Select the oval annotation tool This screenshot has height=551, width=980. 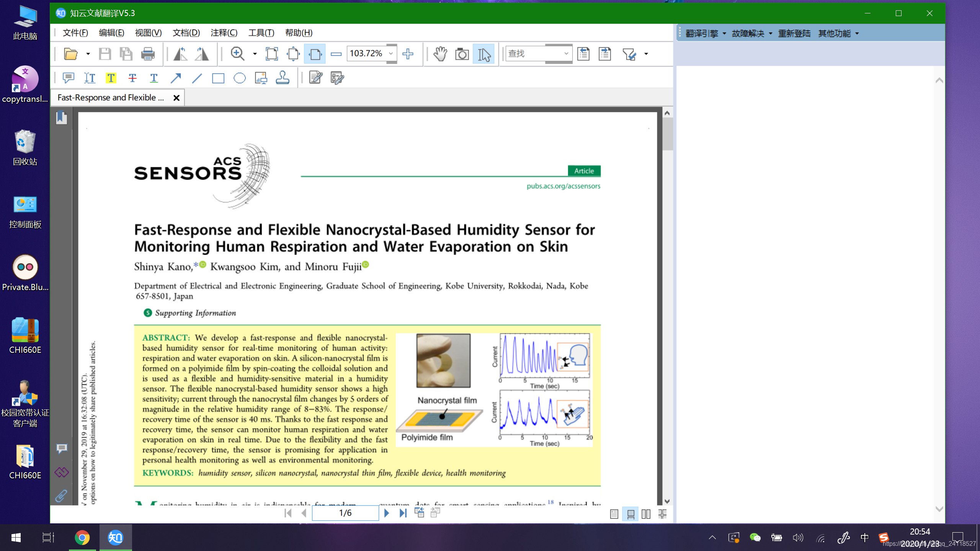tap(240, 78)
